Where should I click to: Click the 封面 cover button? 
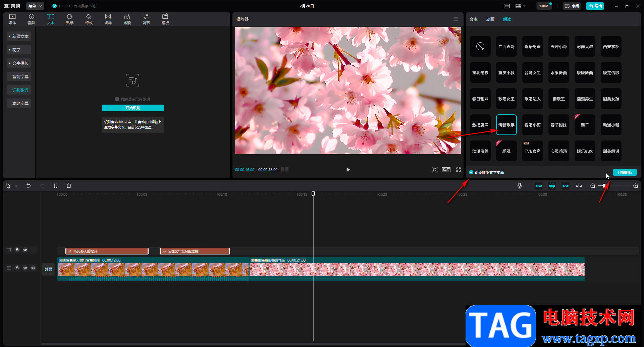click(48, 269)
